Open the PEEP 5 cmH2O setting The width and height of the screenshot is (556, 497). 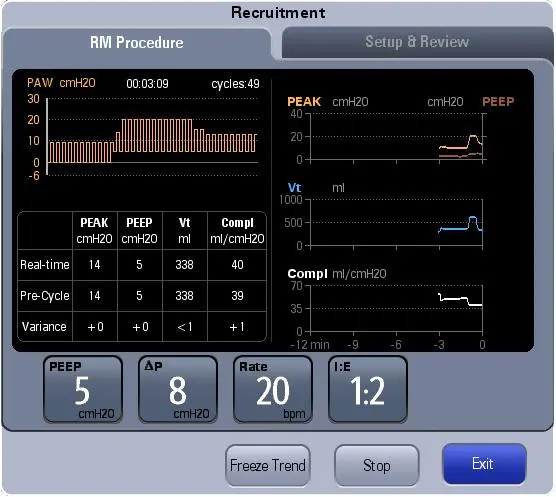[83, 390]
